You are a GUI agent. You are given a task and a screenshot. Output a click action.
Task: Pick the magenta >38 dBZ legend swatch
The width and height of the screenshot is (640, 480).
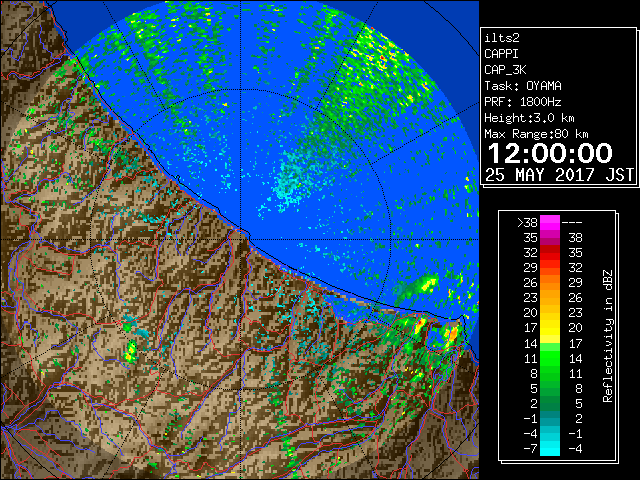[550, 223]
